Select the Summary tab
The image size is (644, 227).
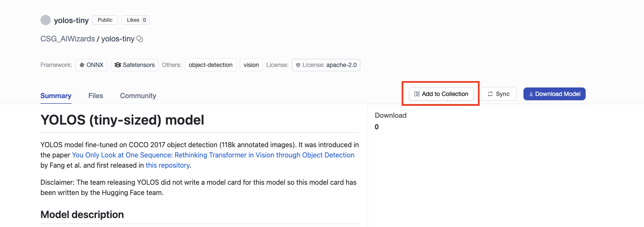click(x=56, y=96)
